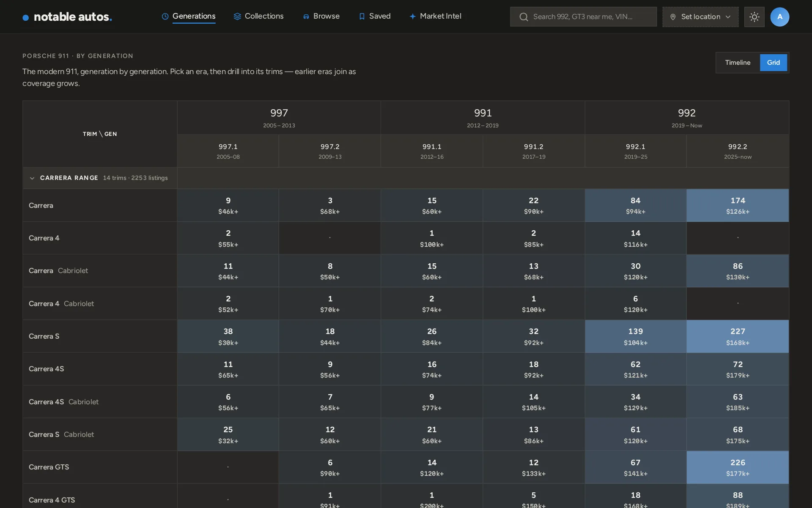Viewport: 812px width, 508px height.
Task: Click the sparkle icon beside Market Intel
Action: pos(413,17)
